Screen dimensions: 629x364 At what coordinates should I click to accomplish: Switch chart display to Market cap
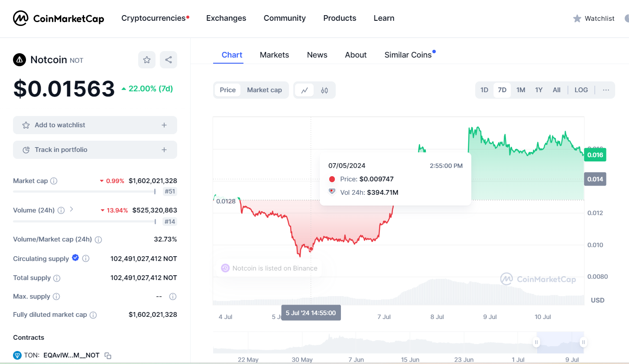264,90
